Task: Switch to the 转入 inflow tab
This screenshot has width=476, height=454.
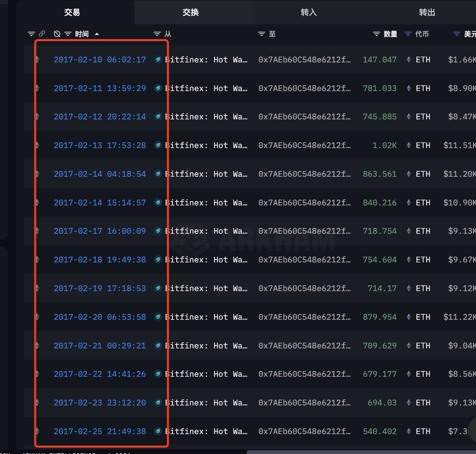Action: click(x=309, y=12)
